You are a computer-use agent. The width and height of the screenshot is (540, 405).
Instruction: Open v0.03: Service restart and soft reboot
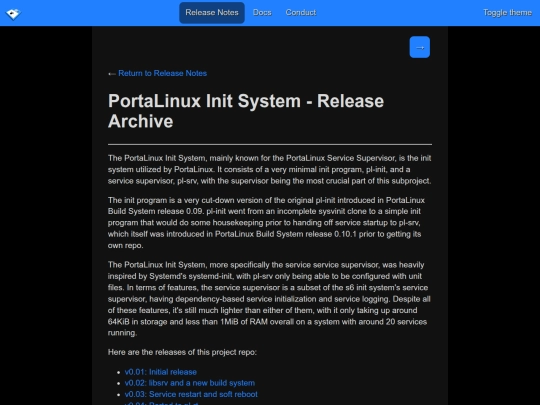(x=191, y=394)
